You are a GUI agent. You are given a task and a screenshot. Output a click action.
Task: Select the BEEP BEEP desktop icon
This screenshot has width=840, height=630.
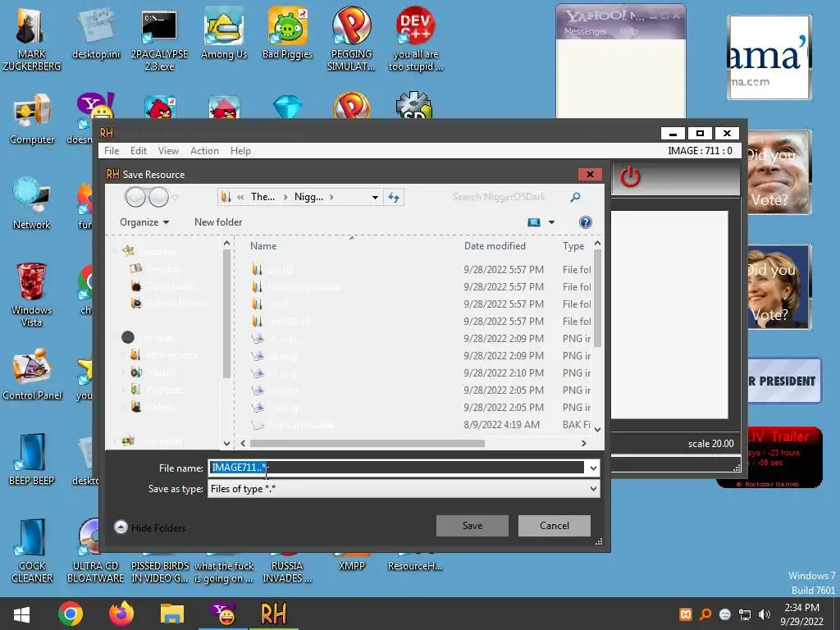coord(32,460)
